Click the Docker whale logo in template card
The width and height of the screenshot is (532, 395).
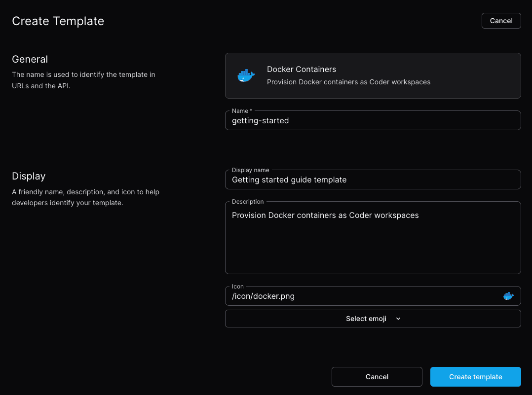click(x=246, y=75)
